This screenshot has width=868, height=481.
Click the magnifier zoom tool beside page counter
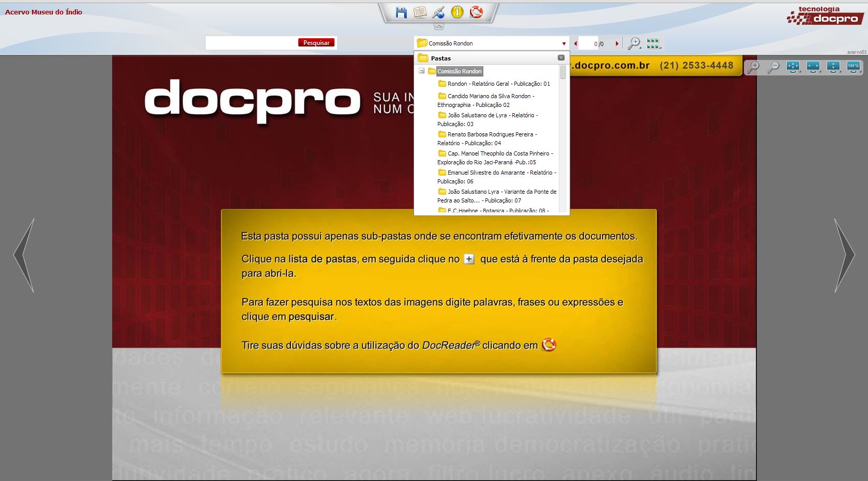point(634,44)
